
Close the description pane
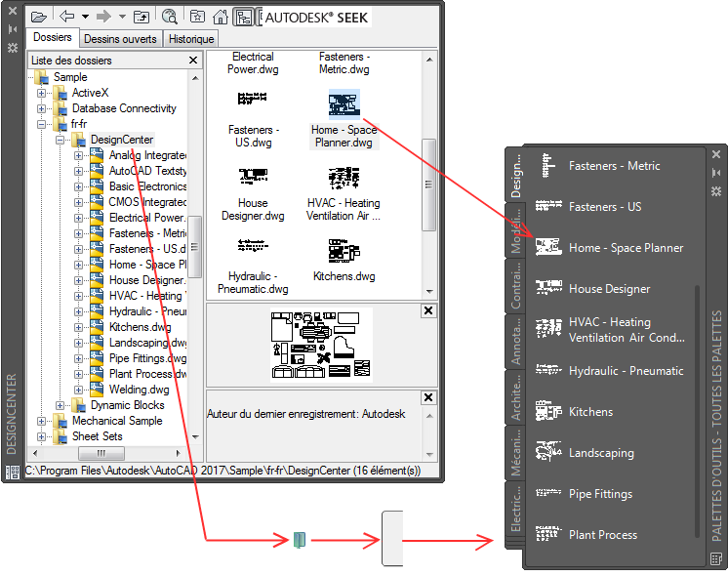pos(428,397)
